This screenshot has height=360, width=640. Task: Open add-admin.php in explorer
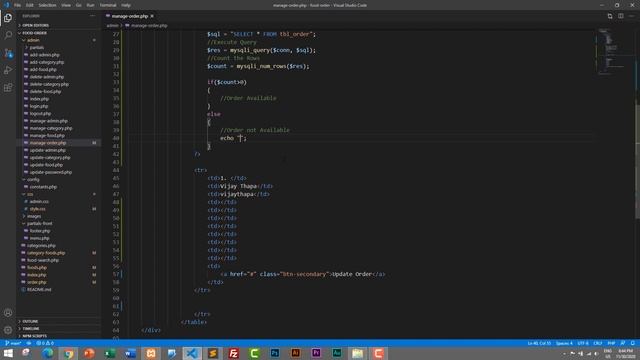44,55
